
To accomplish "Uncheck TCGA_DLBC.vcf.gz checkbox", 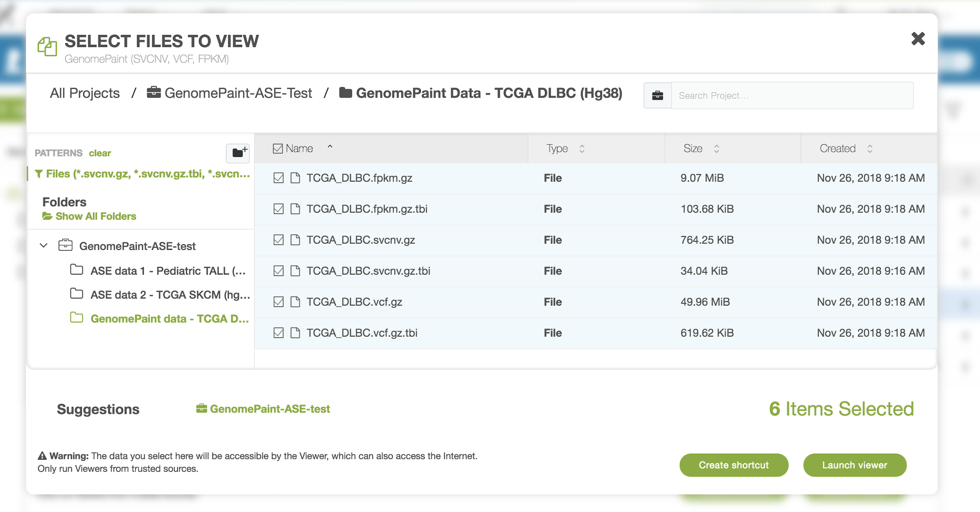I will [x=278, y=302].
